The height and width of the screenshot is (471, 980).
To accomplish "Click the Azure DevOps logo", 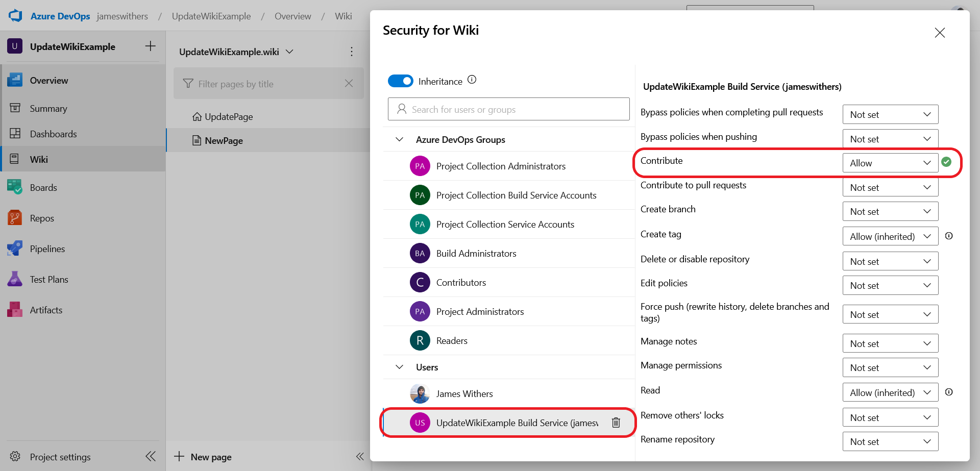I will [16, 16].
